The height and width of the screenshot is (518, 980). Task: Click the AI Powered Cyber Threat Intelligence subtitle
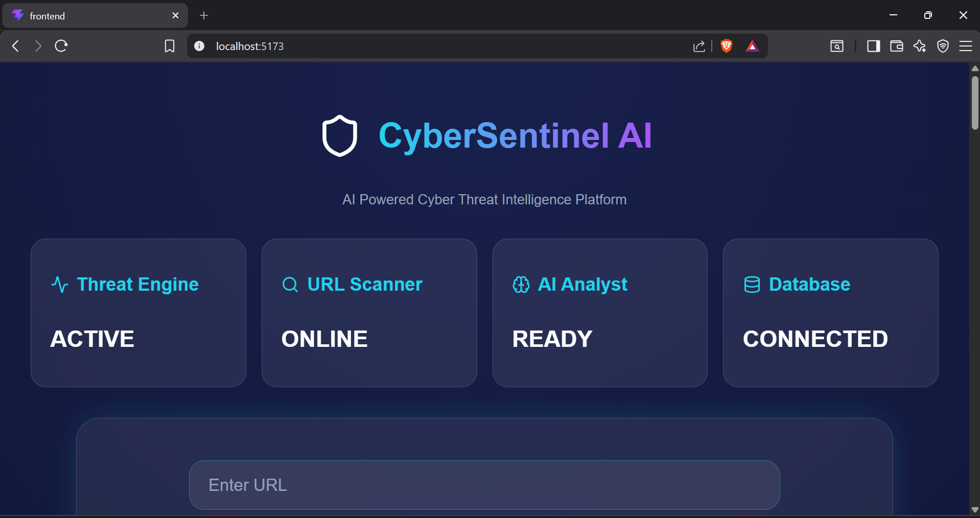click(484, 199)
